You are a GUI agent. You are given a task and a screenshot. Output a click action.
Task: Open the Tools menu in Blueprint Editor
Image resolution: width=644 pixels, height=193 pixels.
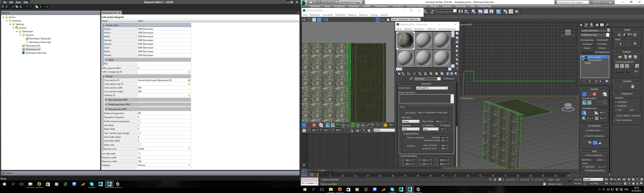pos(18,2)
